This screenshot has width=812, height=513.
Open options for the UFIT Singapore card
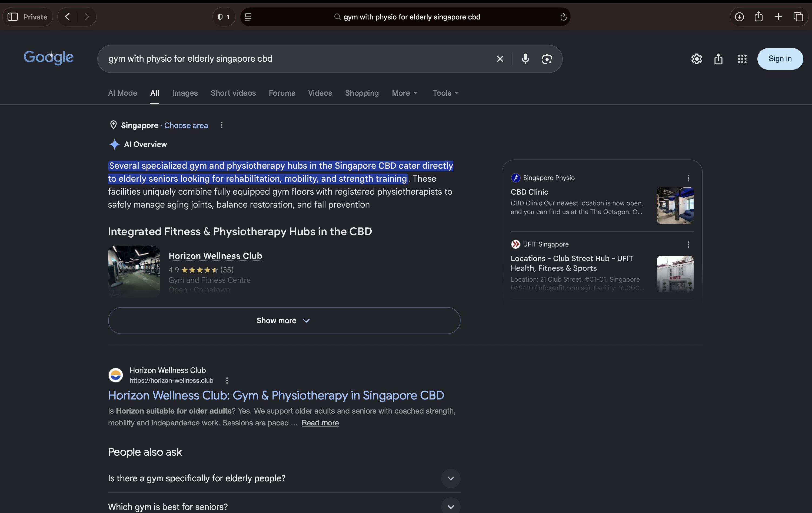pos(688,244)
